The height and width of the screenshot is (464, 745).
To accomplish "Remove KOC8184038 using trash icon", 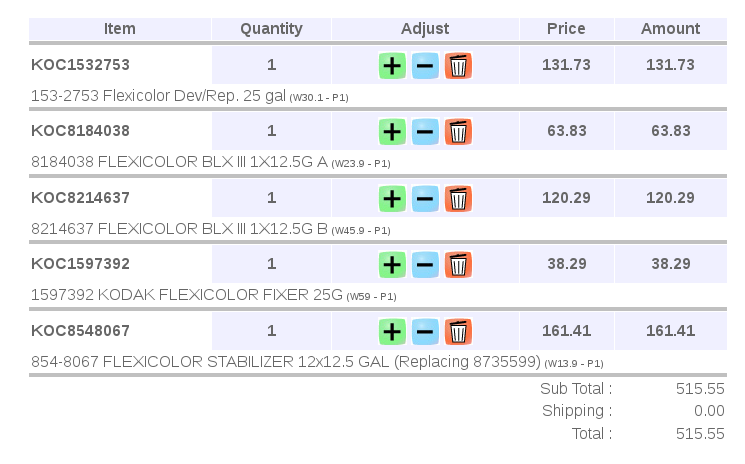I will click(x=458, y=132).
